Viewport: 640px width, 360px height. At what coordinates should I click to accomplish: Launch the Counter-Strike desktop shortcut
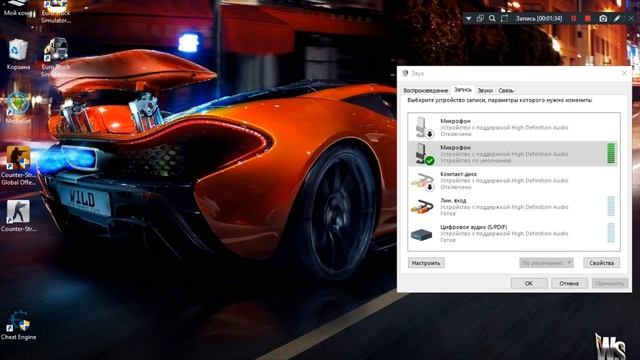click(x=18, y=216)
